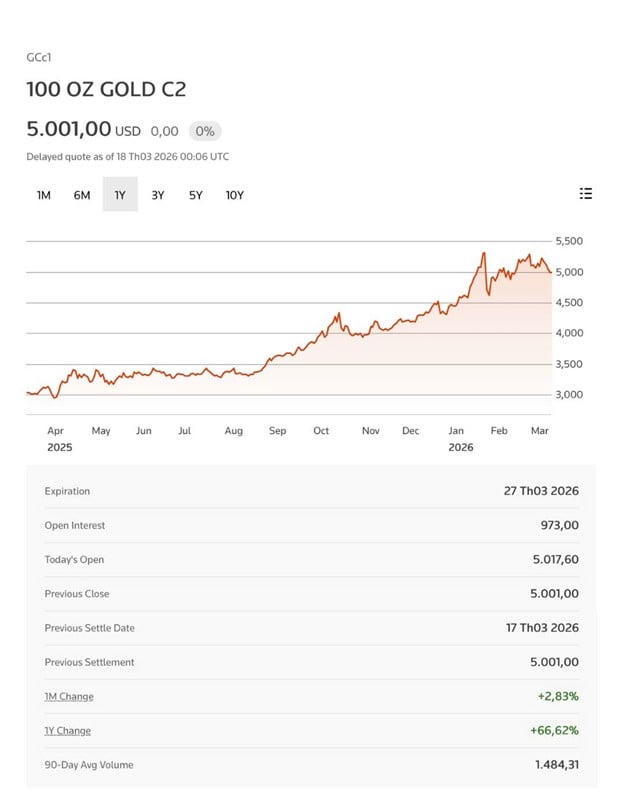Open the 1Y Change details link
The height and width of the screenshot is (803, 624).
(67, 730)
